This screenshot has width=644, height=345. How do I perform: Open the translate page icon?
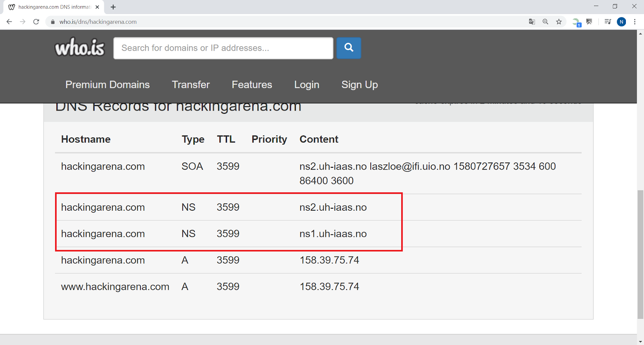click(x=532, y=22)
